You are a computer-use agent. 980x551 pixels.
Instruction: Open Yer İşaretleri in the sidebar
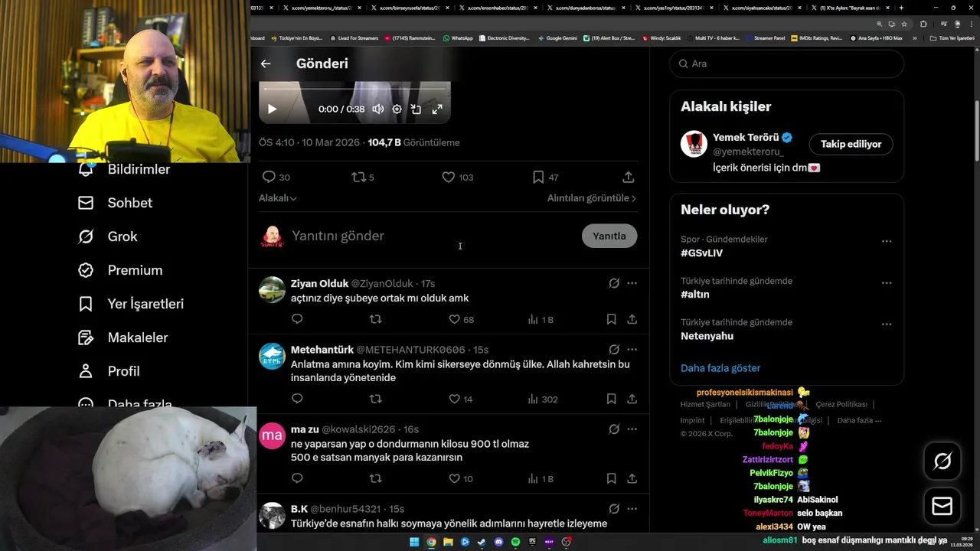pos(131,304)
